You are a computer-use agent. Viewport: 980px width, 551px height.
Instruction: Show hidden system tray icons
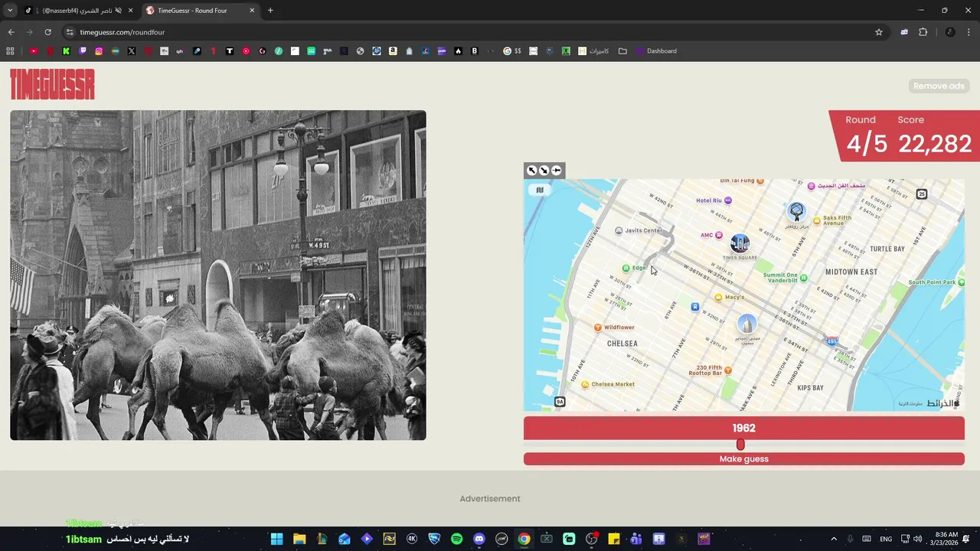pyautogui.click(x=834, y=539)
